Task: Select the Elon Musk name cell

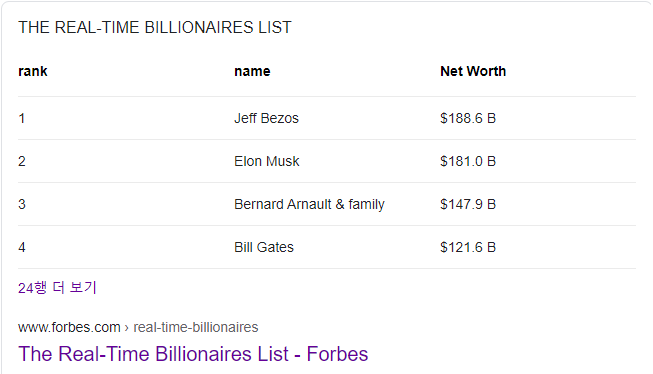Action: click(267, 161)
